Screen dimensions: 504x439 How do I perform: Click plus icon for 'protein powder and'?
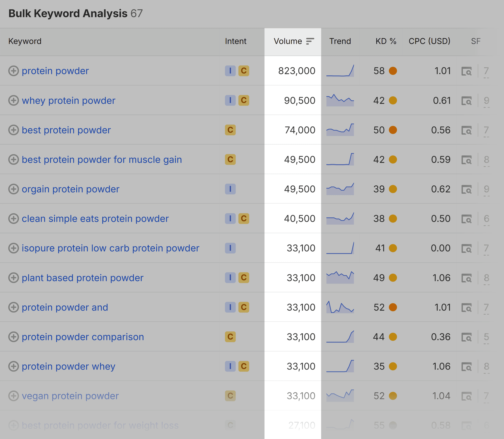click(14, 307)
